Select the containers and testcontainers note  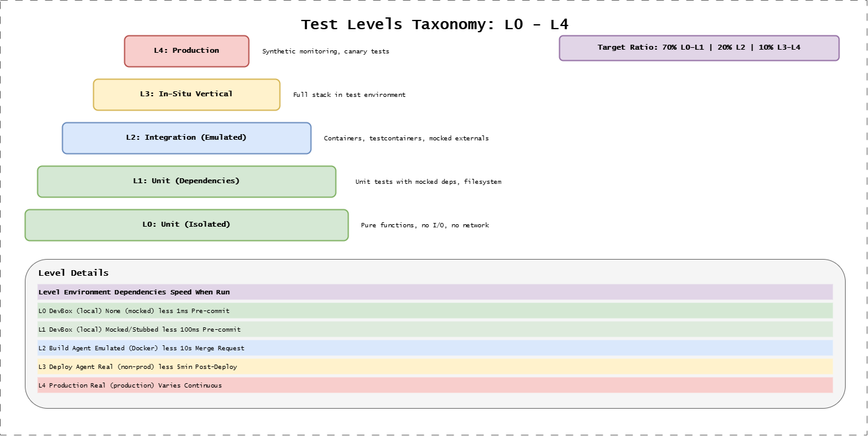coord(406,139)
